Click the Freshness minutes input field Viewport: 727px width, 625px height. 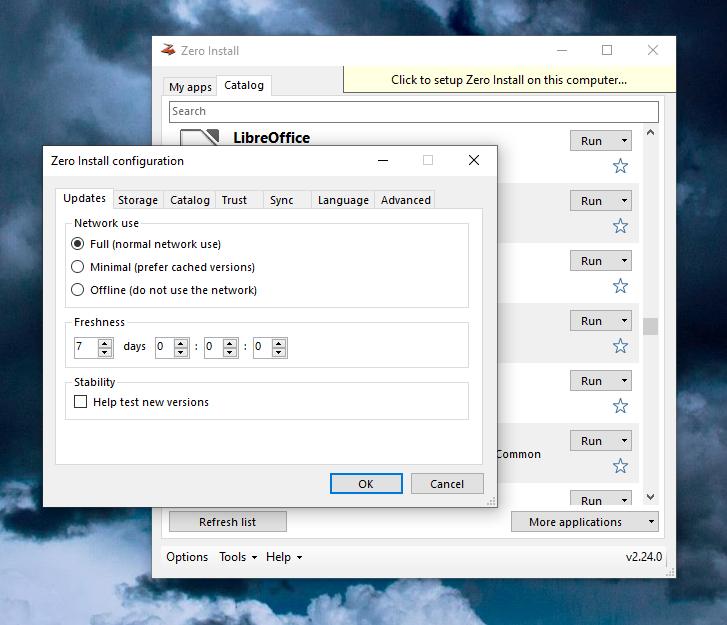click(214, 347)
